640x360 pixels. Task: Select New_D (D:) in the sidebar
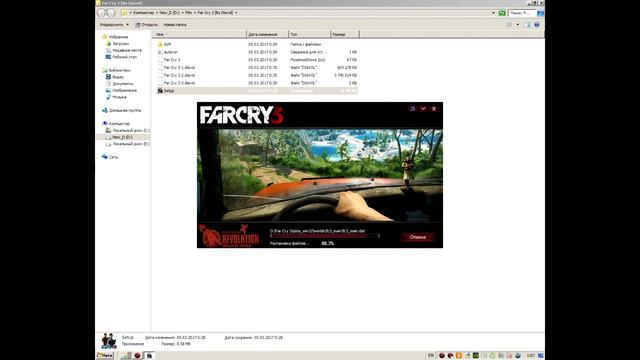coord(122,137)
